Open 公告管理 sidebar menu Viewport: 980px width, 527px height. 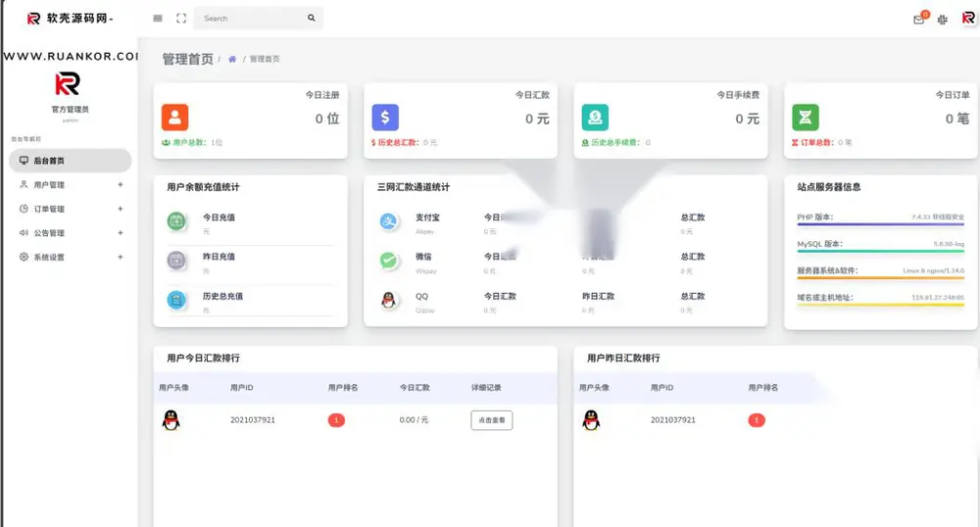tap(70, 233)
